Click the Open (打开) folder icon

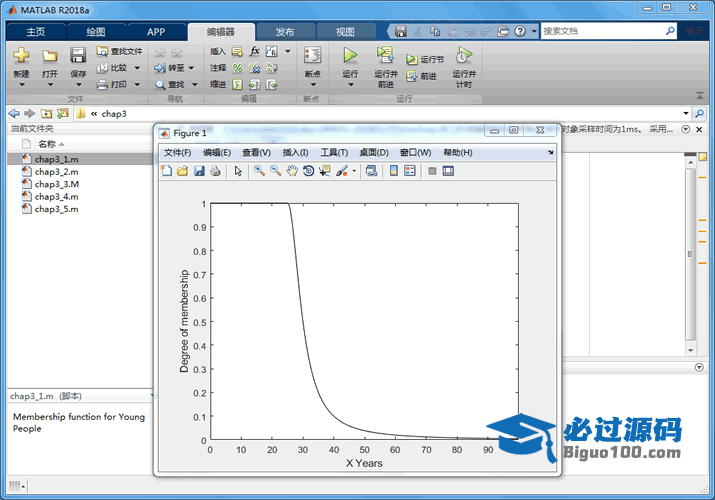point(50,56)
